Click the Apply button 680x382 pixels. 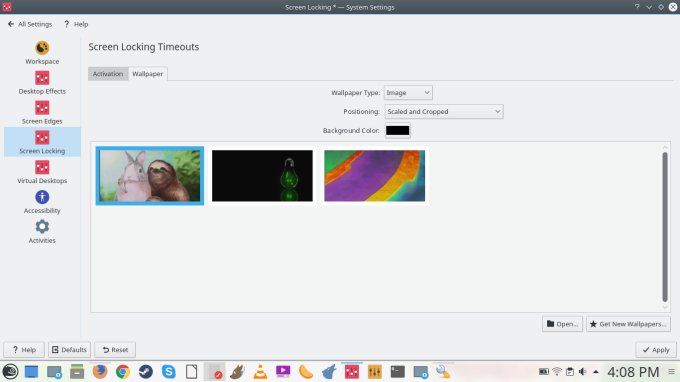coord(656,349)
